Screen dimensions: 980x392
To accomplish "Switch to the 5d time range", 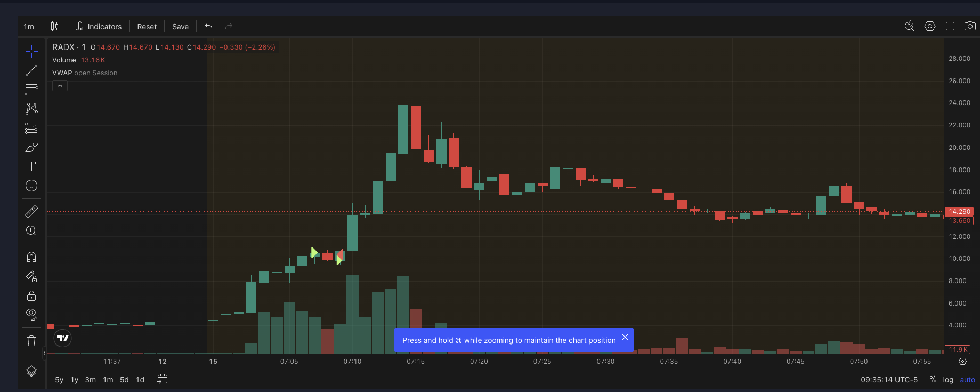I will pos(124,380).
